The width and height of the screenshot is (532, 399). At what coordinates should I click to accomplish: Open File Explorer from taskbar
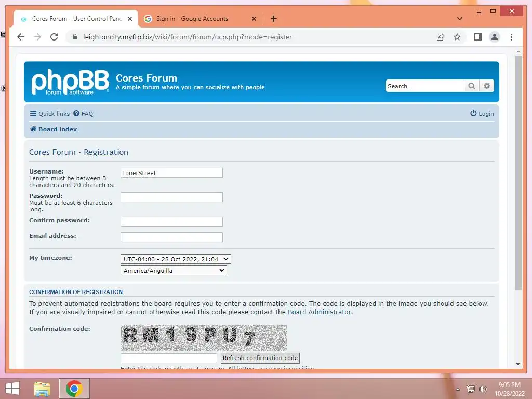[42, 389]
